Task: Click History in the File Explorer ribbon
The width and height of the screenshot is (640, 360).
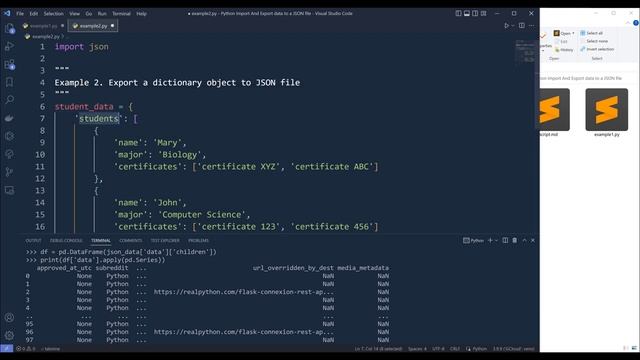Action: click(564, 50)
